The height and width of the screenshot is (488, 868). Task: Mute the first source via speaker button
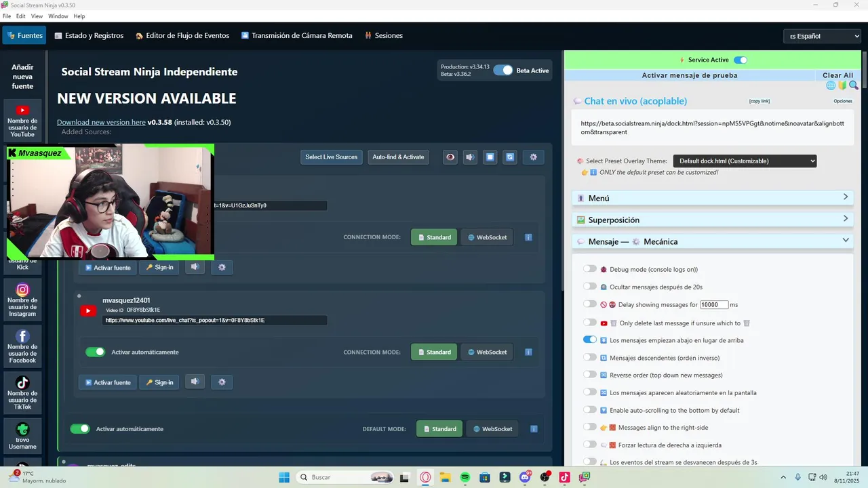(195, 267)
